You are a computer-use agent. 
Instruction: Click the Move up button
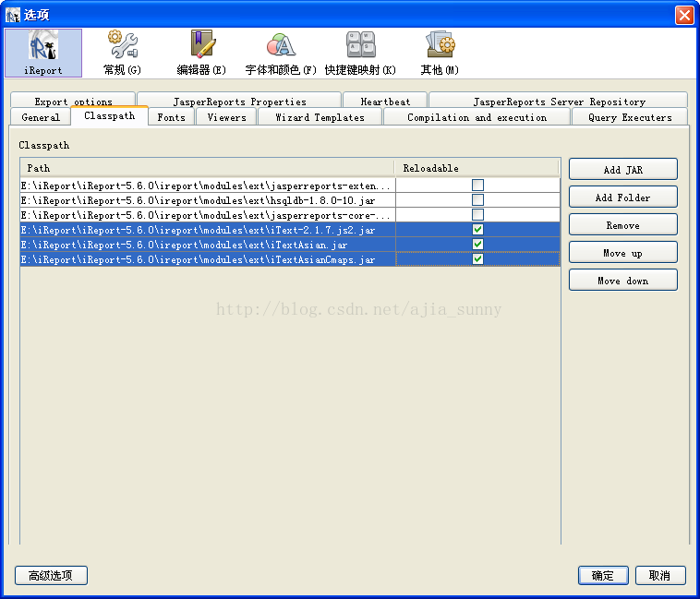tap(623, 253)
